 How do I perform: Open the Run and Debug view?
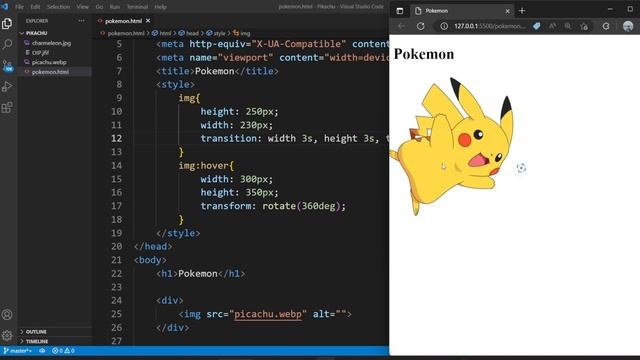point(7,87)
